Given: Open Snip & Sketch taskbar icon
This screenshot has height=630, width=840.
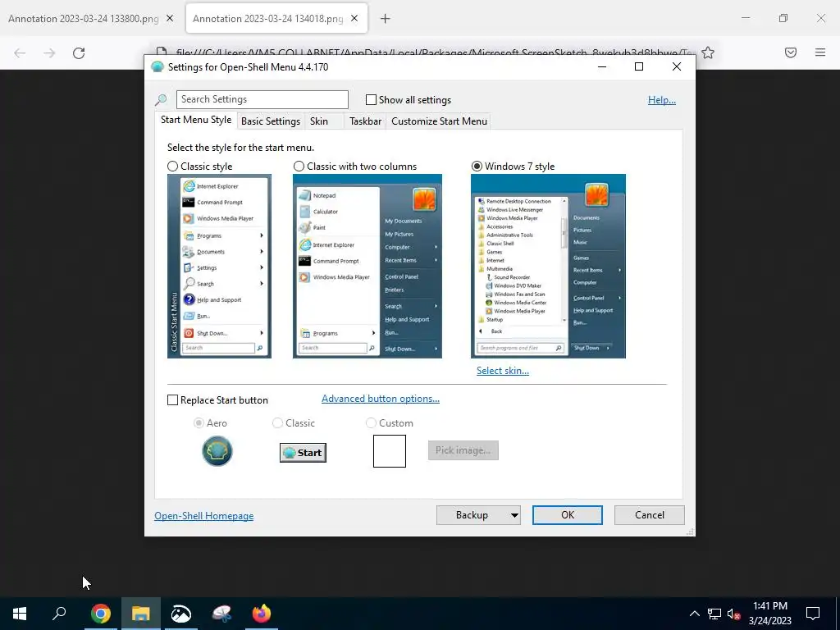Looking at the screenshot, I should point(221,614).
